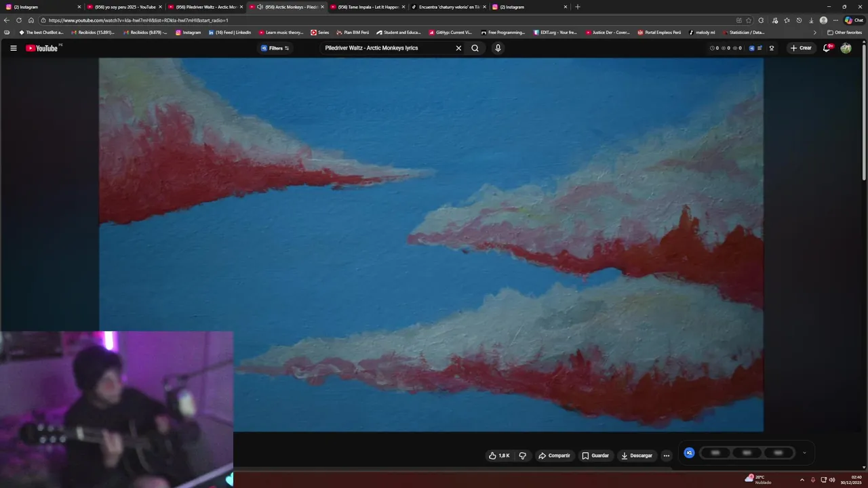Open the Learn music theory bookmark
This screenshot has width=868, height=488.
coord(281,33)
